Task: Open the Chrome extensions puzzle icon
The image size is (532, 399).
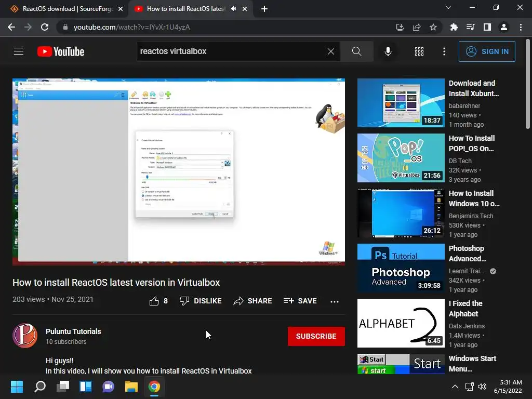Action: (x=454, y=27)
